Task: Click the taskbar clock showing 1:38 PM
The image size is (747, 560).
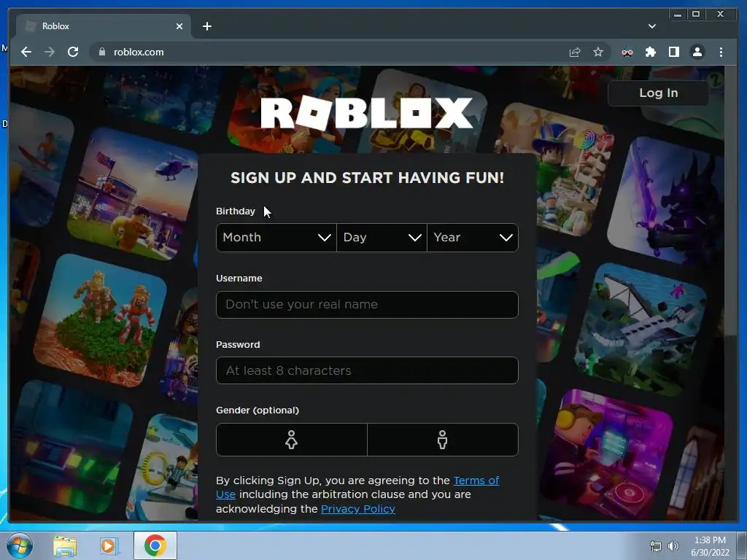Action: (x=710, y=546)
